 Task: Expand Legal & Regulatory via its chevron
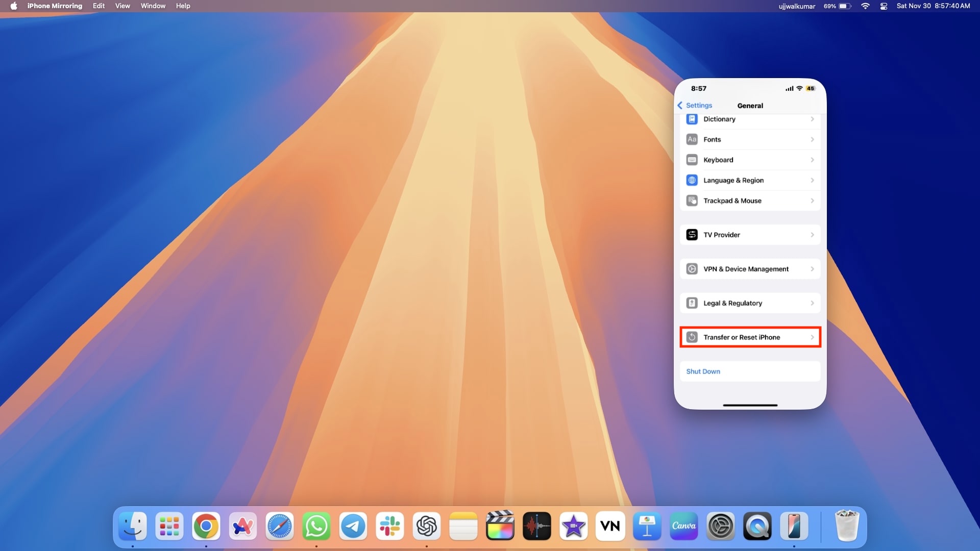click(812, 303)
